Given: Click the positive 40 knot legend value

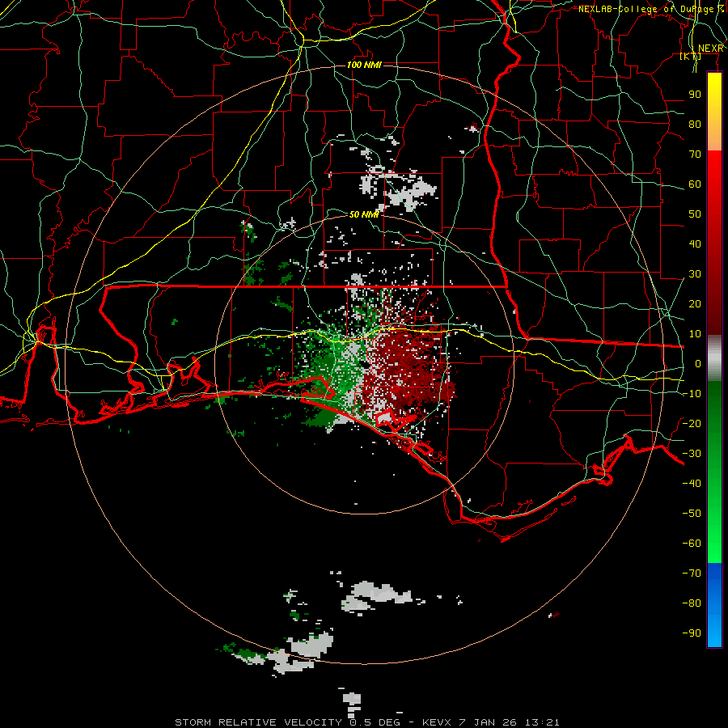Looking at the screenshot, I should tap(695, 243).
